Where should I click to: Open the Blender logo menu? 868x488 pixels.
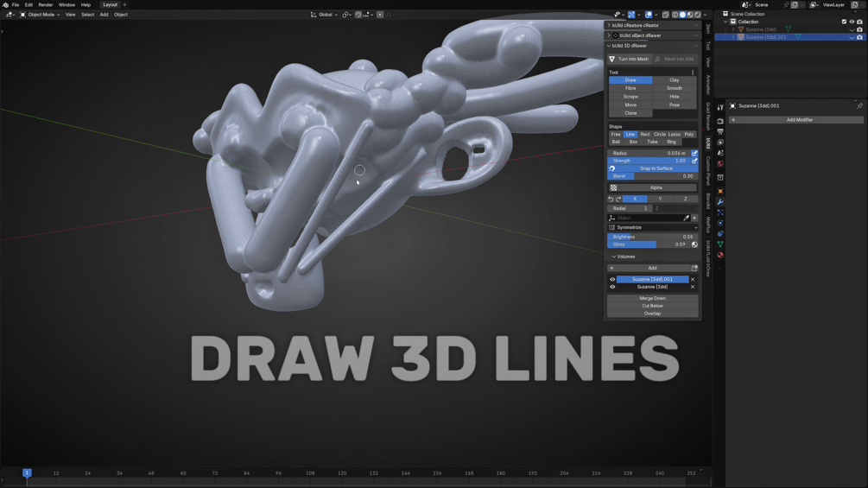coord(5,4)
